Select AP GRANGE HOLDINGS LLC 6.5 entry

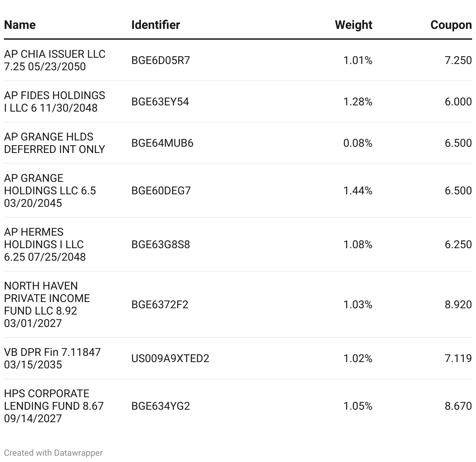(50, 190)
